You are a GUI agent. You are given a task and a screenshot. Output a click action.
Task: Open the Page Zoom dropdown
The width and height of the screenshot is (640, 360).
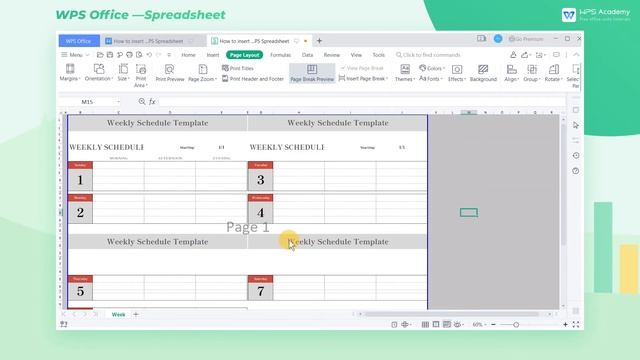point(202,73)
